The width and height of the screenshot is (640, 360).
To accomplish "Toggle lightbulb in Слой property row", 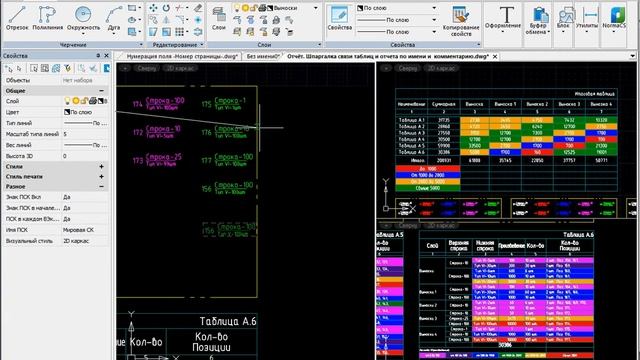I will [67, 101].
